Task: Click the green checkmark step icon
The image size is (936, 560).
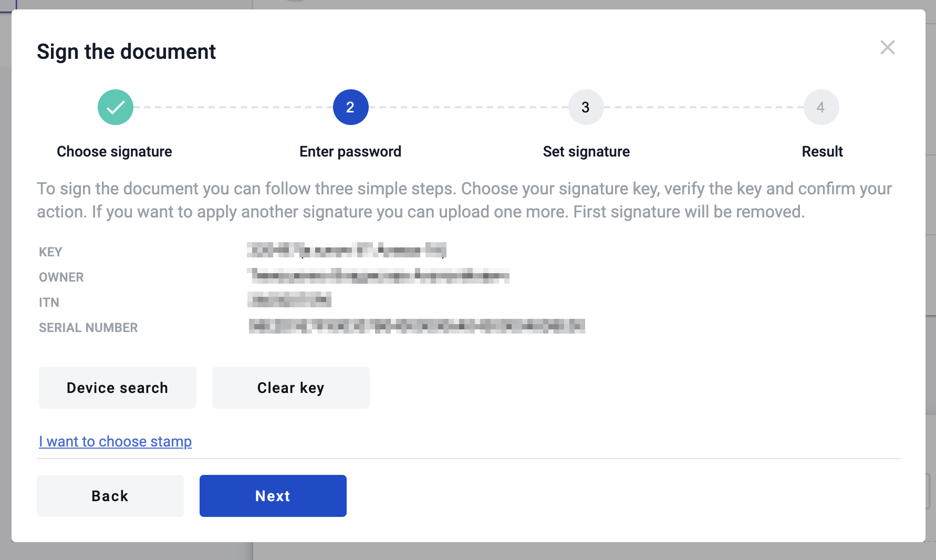Action: [116, 107]
